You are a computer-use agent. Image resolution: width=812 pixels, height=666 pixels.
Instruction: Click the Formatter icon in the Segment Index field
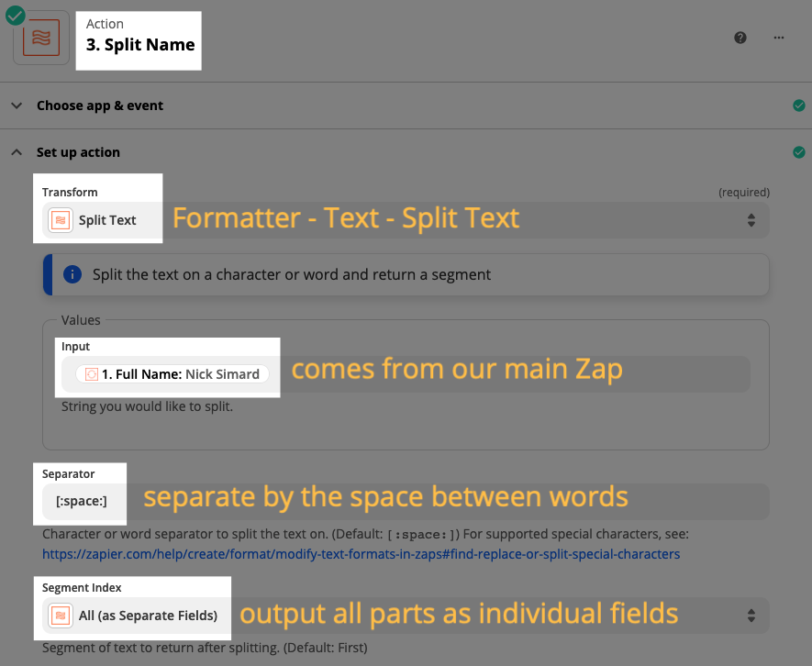tap(61, 616)
